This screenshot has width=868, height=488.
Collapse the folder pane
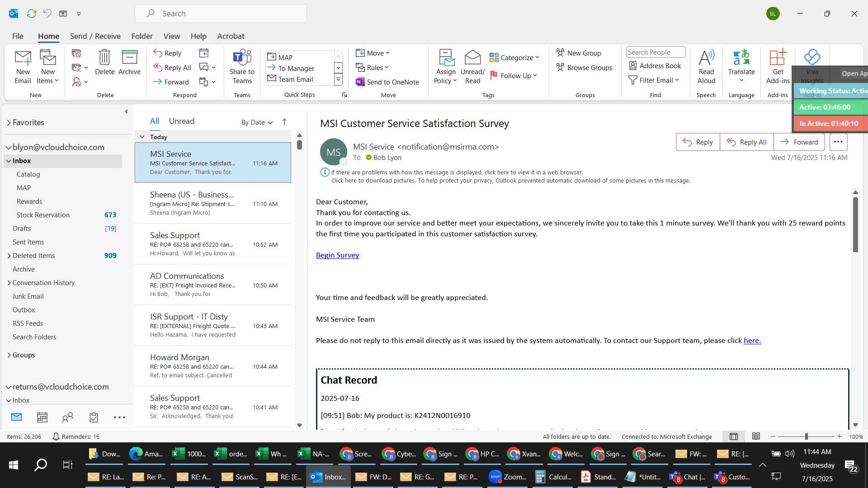[126, 111]
